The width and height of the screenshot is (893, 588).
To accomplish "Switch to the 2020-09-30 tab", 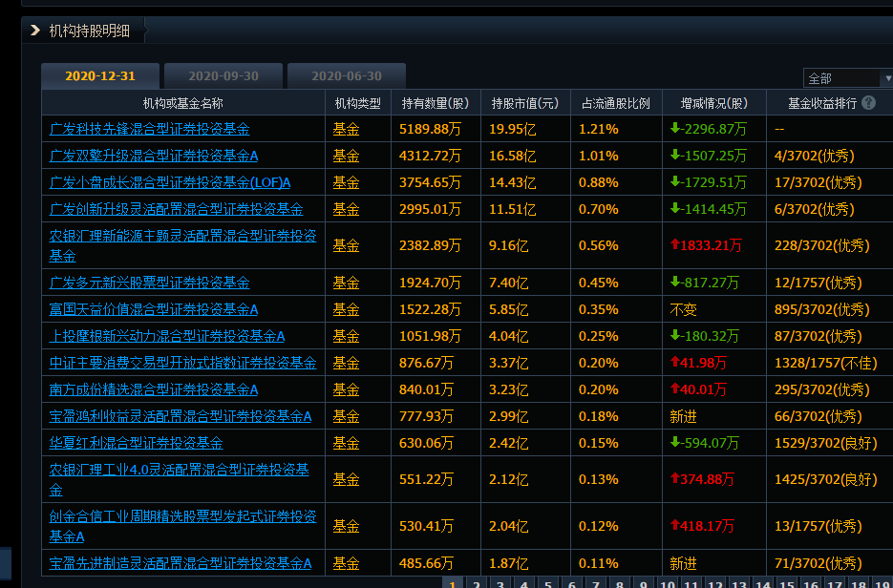I will point(223,76).
